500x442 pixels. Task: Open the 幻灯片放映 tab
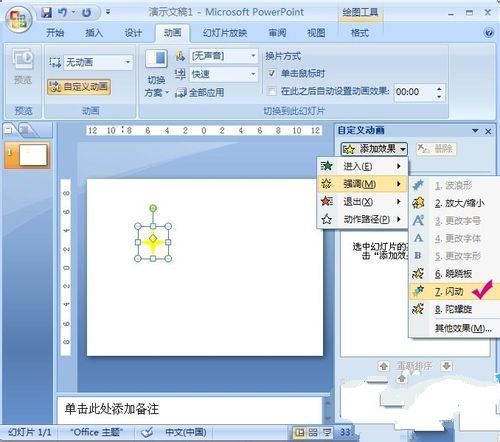tap(225, 33)
